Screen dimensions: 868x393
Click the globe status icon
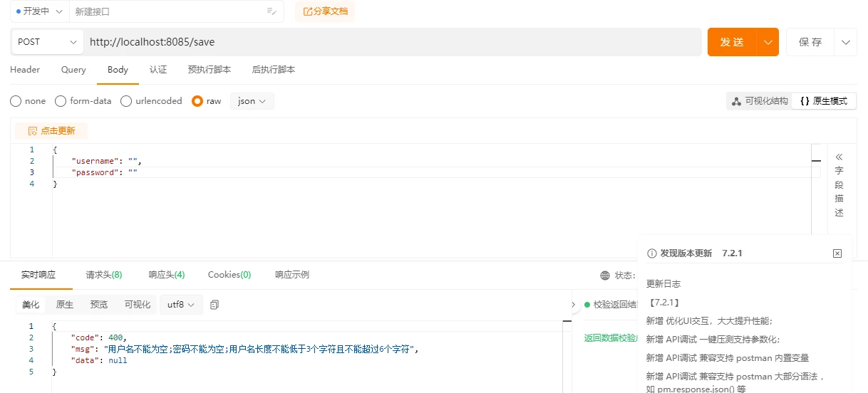pos(605,276)
